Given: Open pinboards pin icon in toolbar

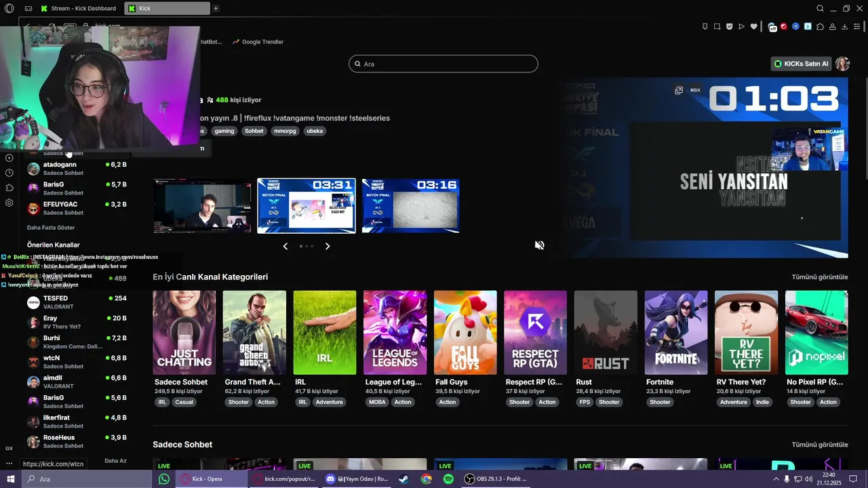Looking at the screenshot, I should [x=705, y=26].
